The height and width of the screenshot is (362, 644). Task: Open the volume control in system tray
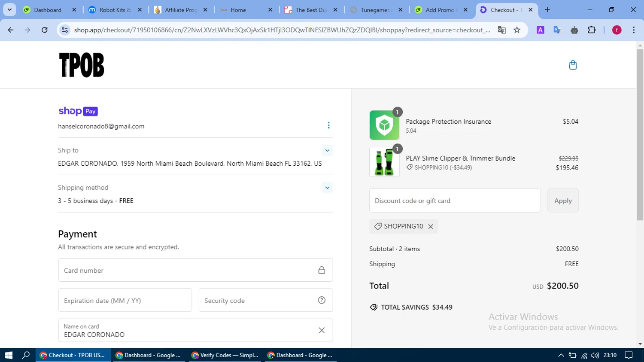click(x=595, y=355)
